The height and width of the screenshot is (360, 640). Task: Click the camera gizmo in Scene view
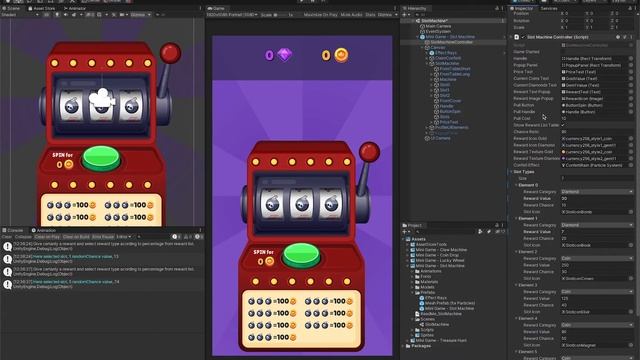(x=102, y=98)
